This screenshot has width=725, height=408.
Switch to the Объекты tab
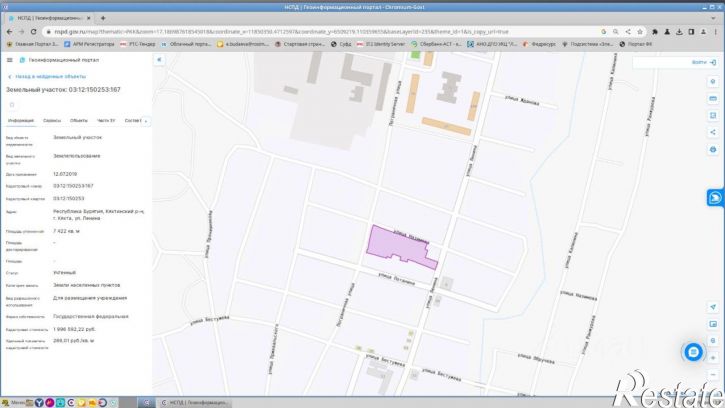tap(79, 121)
